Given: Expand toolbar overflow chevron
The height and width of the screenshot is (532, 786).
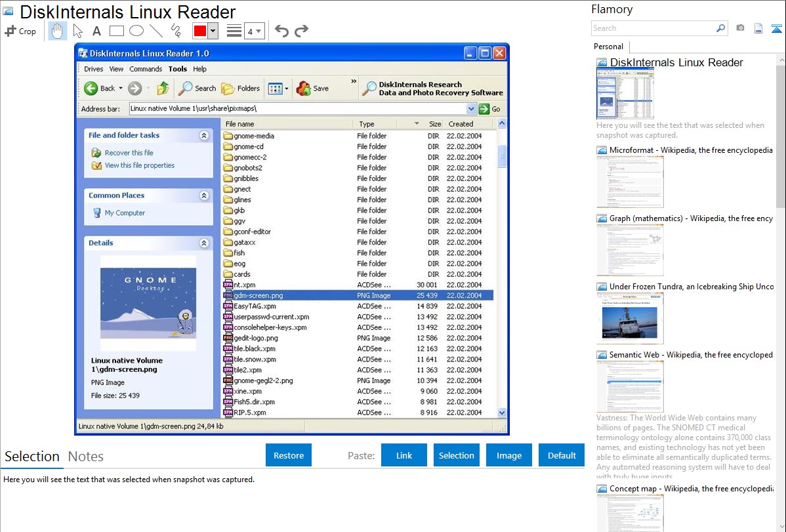Looking at the screenshot, I should tap(354, 81).
